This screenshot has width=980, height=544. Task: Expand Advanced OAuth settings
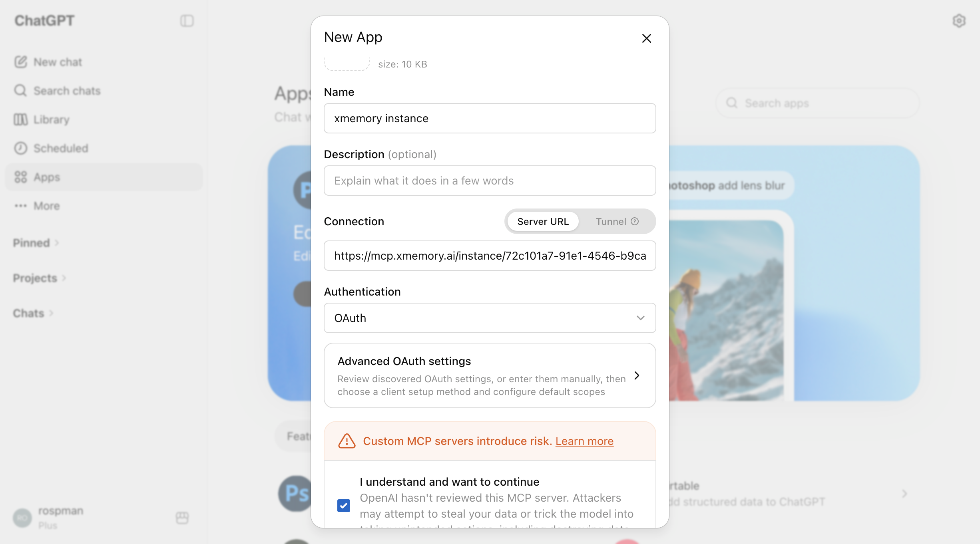pyautogui.click(x=490, y=375)
